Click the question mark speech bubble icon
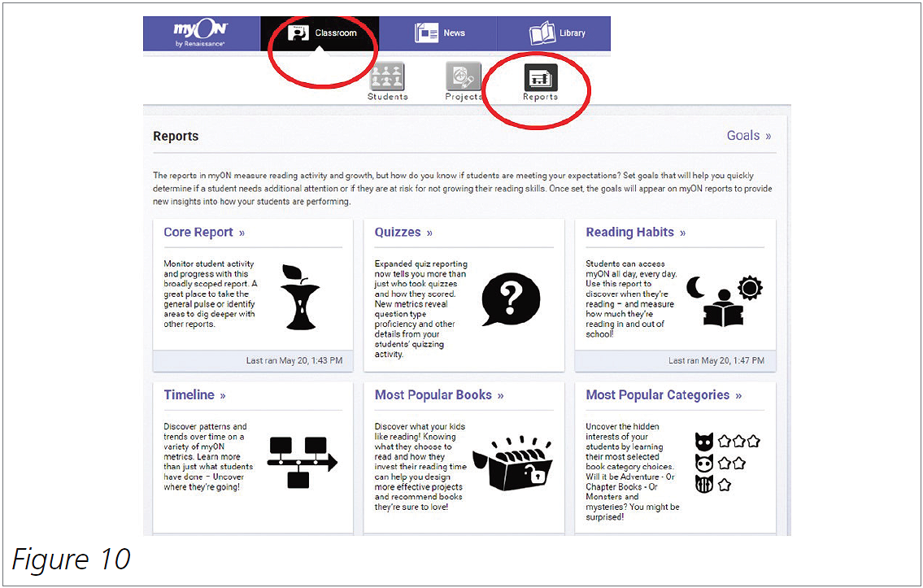The image size is (923, 588). click(x=511, y=299)
